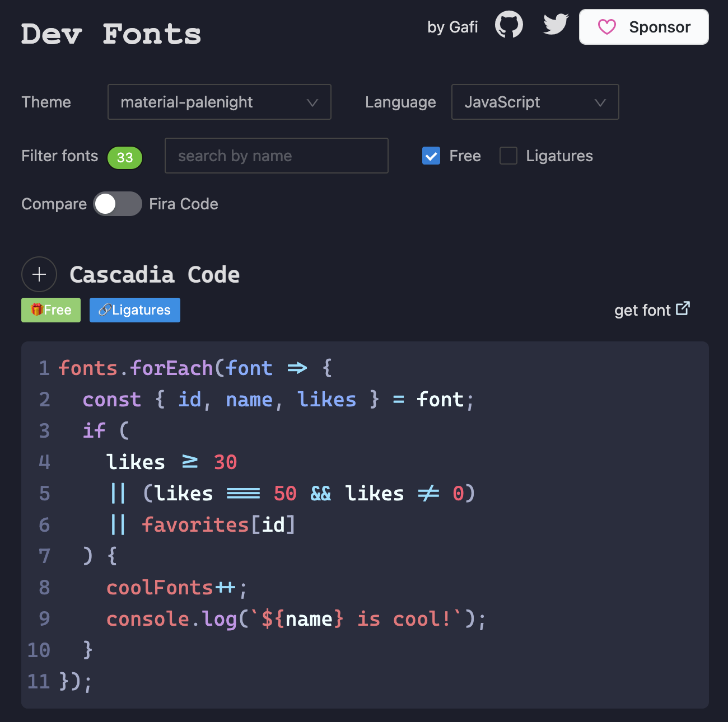Click the chain icon on Ligatures badge

(104, 310)
